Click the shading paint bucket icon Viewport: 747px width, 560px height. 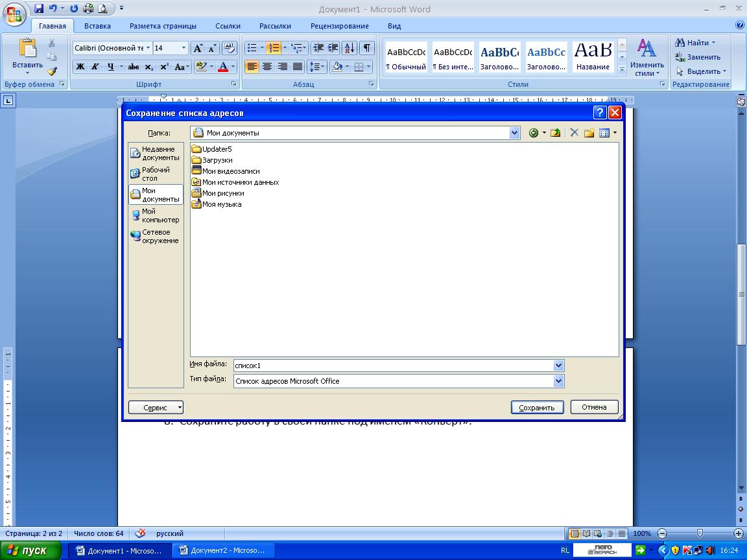tap(337, 67)
